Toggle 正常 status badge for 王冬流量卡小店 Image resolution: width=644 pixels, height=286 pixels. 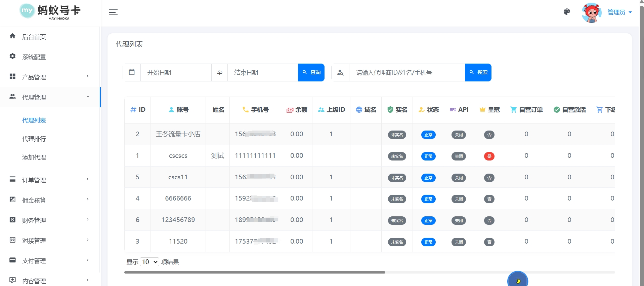coord(428,135)
